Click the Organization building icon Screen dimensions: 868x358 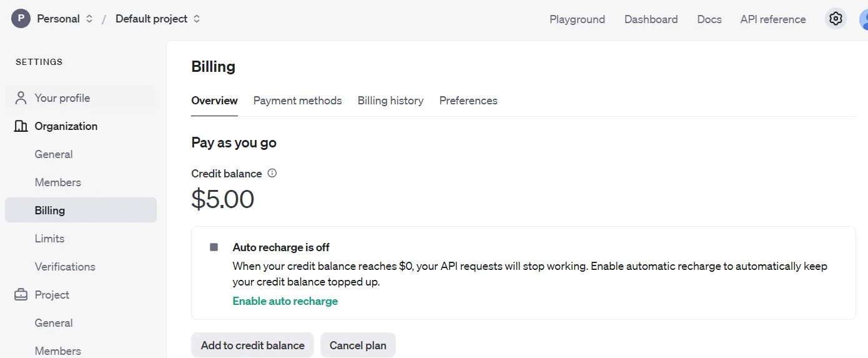pos(21,126)
